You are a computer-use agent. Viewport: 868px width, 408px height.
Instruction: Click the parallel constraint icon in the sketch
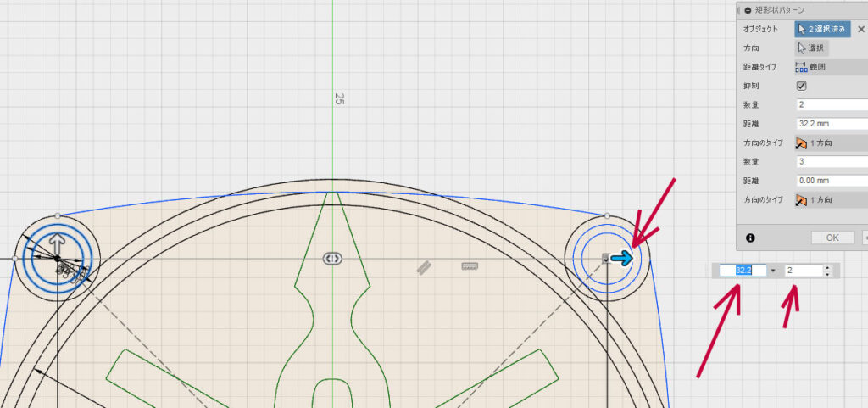pos(420,266)
